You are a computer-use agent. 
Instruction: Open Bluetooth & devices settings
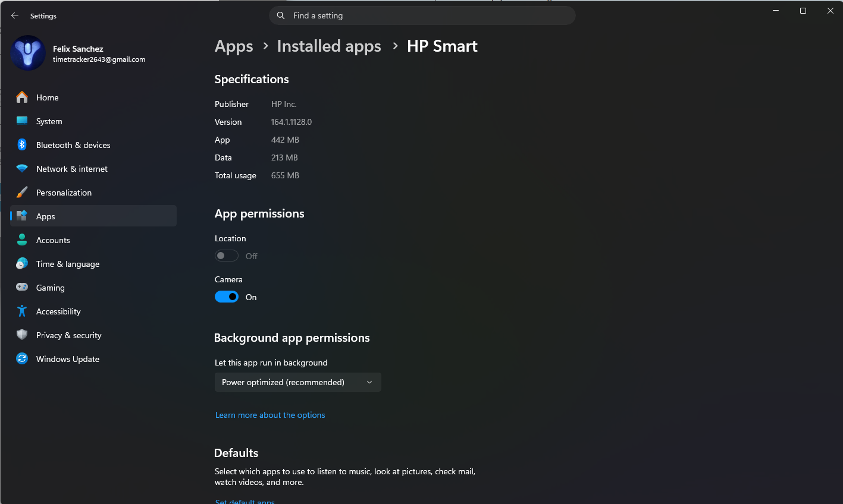click(x=93, y=145)
